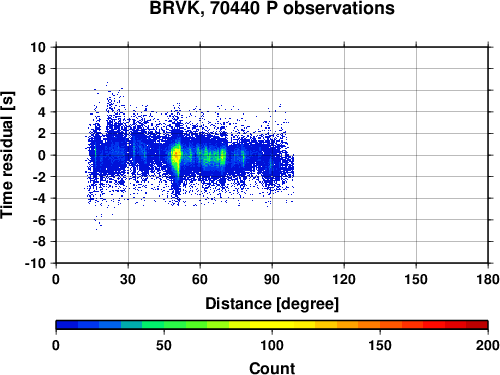Click the y-axis tick label 10
This screenshot has height=375, width=500.
tap(38, 47)
